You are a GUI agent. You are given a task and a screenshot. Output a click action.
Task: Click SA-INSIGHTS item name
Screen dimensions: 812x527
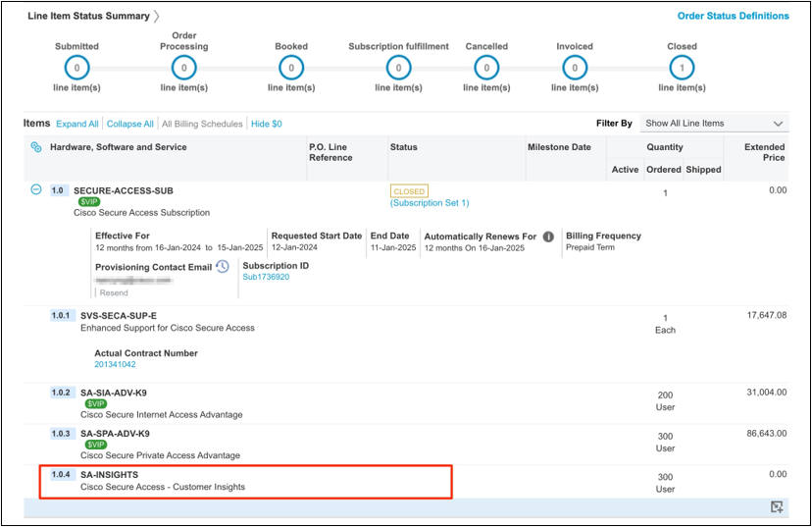pyautogui.click(x=109, y=475)
